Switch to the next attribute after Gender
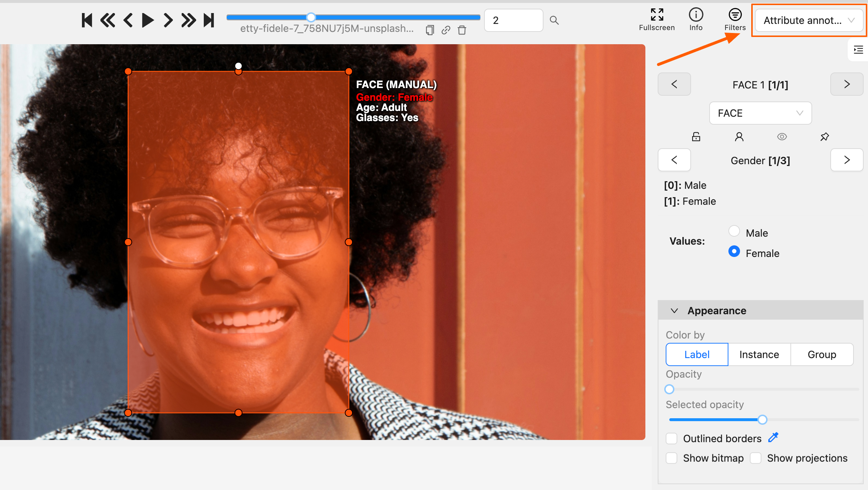Screen dimensions: 868x490 point(847,160)
